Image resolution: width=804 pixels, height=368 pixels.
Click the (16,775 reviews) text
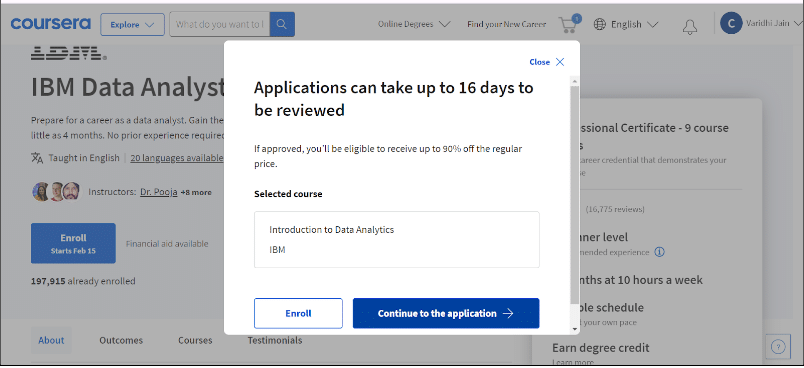tap(615, 209)
